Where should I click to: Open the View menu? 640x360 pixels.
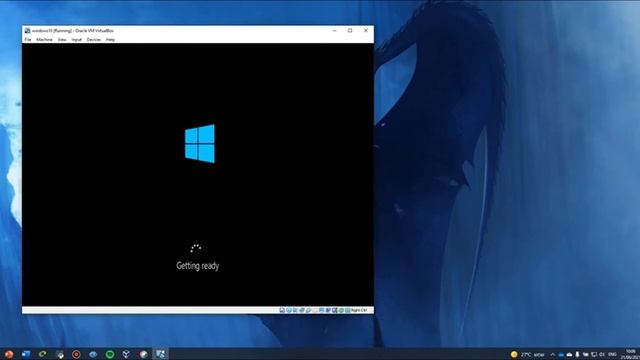[x=62, y=40]
